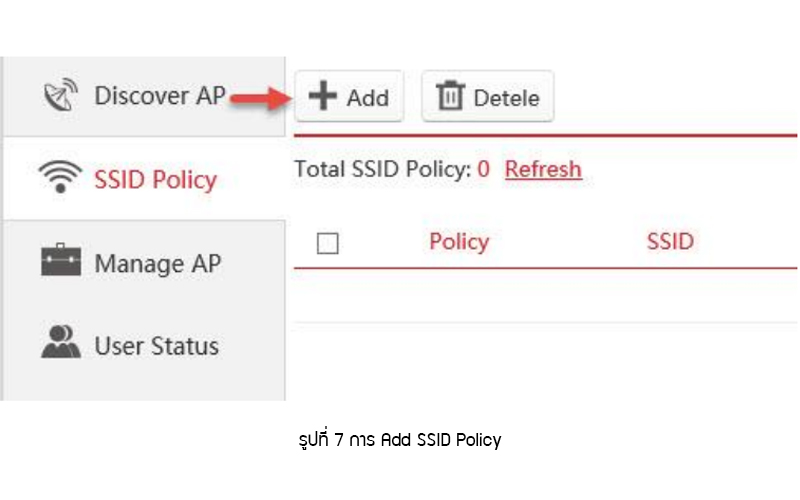Click the Manage AP briefcase icon
The width and height of the screenshot is (800, 500).
point(61,260)
